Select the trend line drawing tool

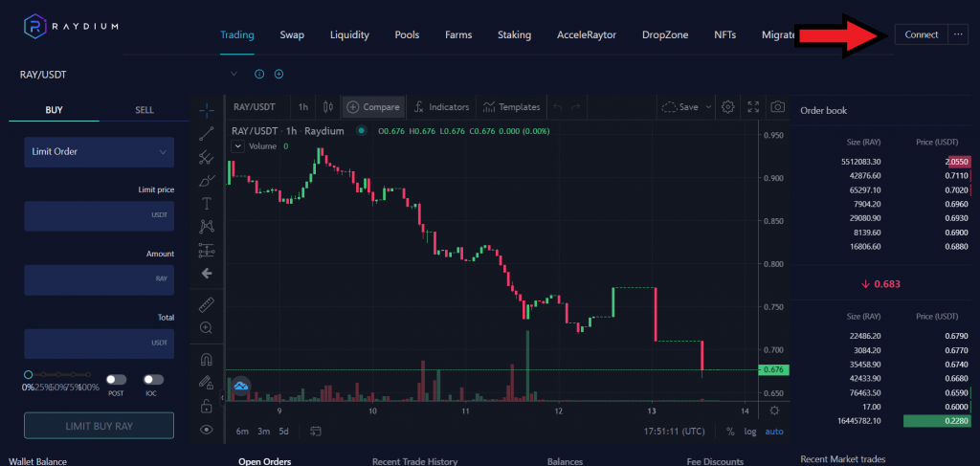[206, 134]
